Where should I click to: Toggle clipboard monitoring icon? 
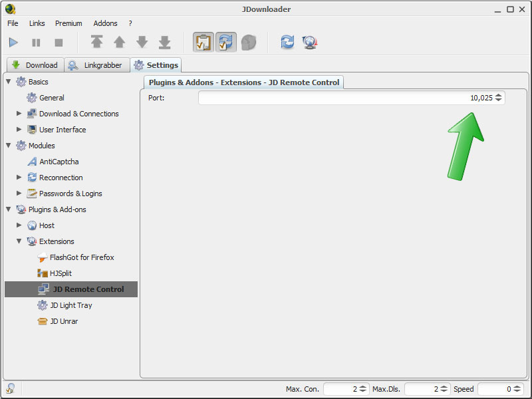pyautogui.click(x=203, y=43)
